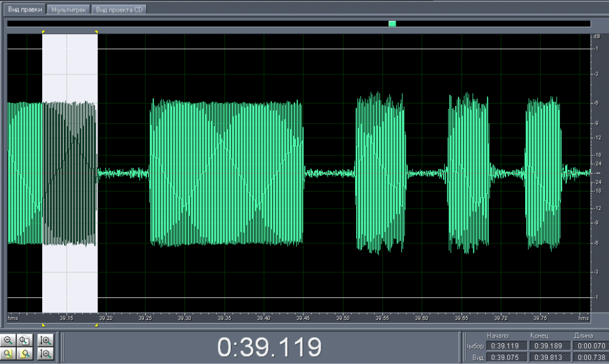
Task: Click the view Начало field 0:39.075
Action: point(504,357)
